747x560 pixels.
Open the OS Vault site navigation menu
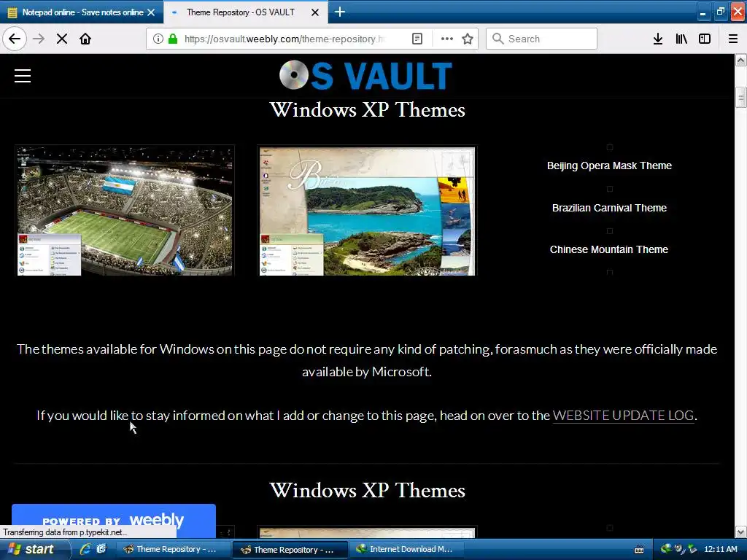pos(23,76)
